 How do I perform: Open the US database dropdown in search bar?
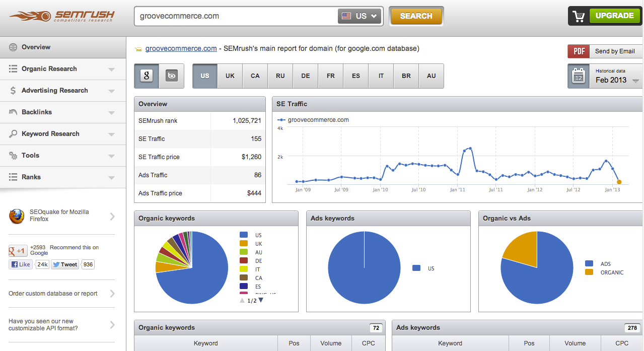[x=360, y=16]
